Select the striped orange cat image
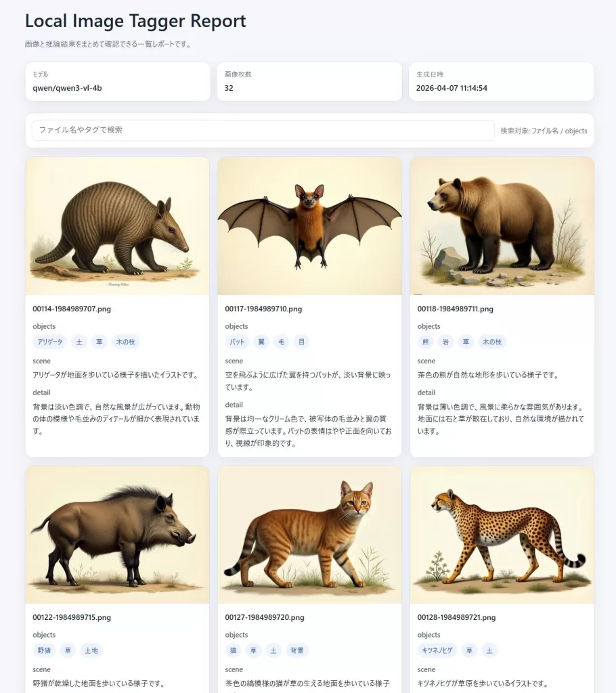Viewport: 616px width, 693px height. pyautogui.click(x=309, y=535)
